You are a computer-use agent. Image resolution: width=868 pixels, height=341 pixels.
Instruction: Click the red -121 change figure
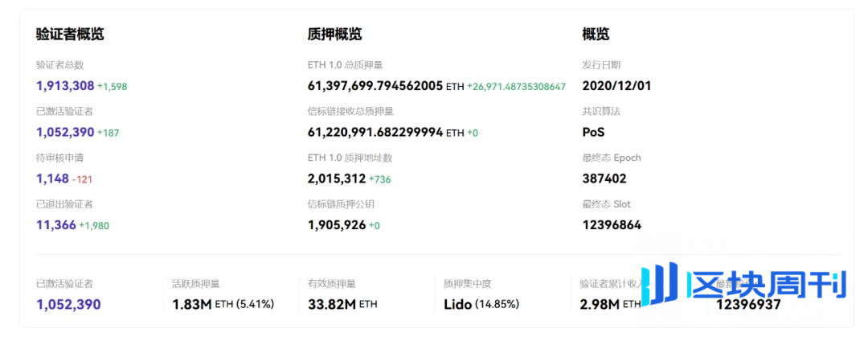tap(82, 179)
